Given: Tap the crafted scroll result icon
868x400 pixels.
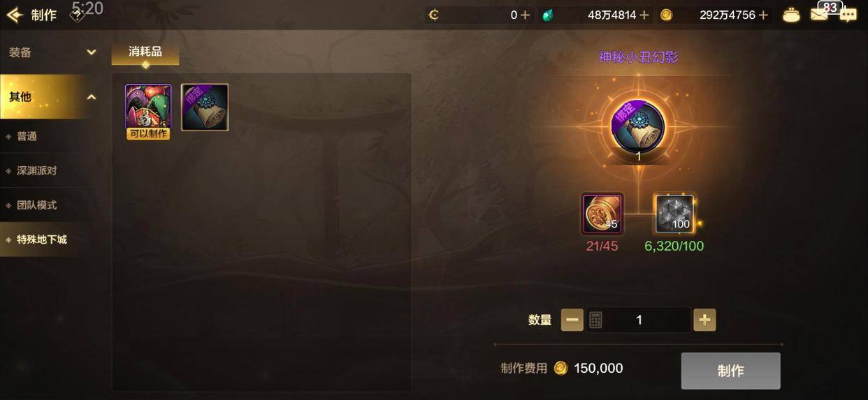Looking at the screenshot, I should (637, 127).
